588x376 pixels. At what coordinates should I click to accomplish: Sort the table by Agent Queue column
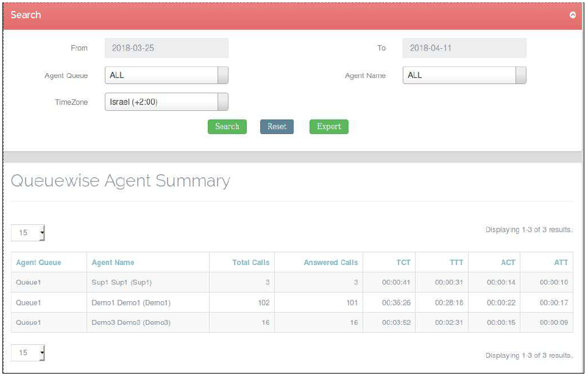pyautogui.click(x=39, y=262)
